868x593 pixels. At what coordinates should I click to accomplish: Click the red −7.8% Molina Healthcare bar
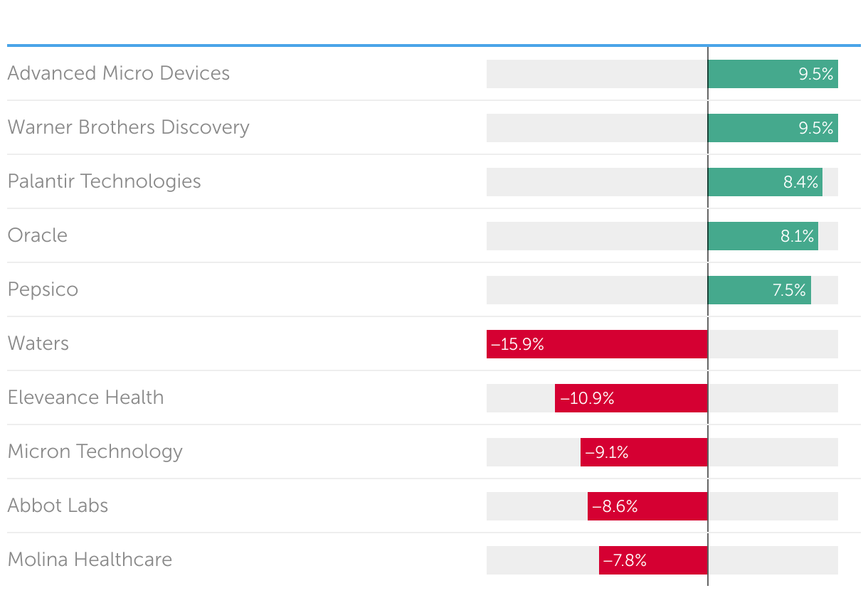click(653, 560)
